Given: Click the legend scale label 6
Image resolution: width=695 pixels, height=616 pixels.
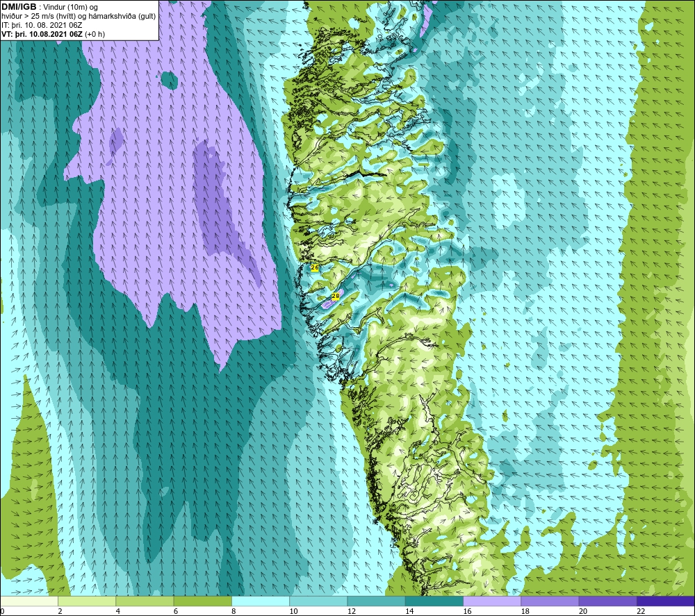Looking at the screenshot, I should tap(176, 611).
